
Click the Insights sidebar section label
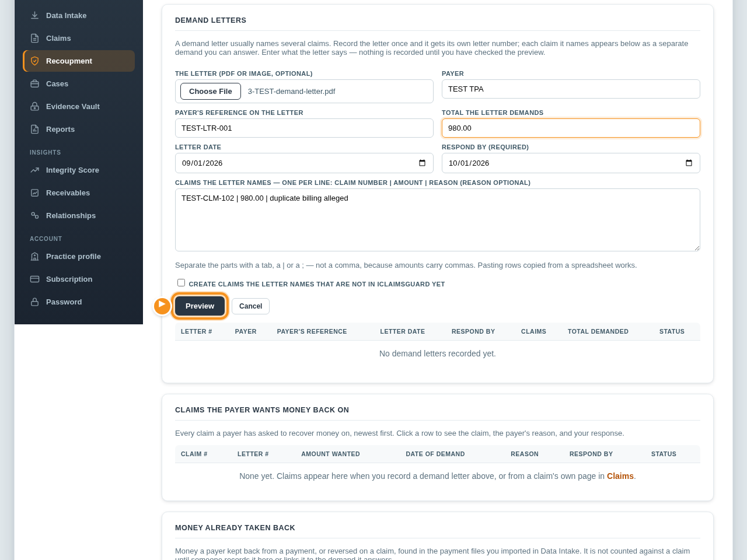click(46, 152)
